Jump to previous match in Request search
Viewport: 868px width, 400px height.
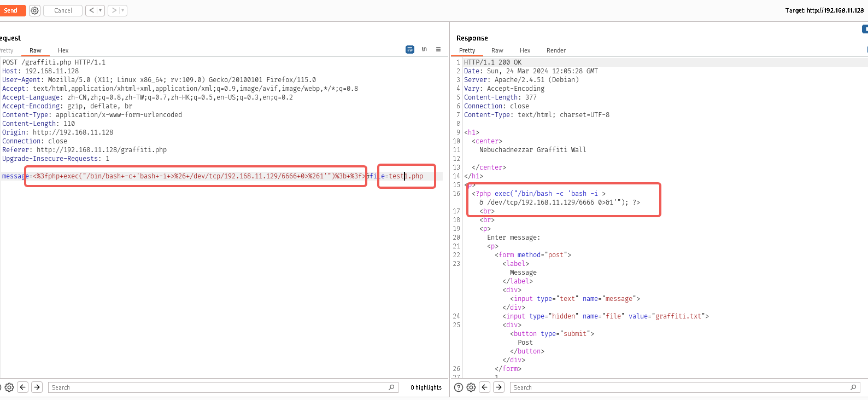coord(23,387)
